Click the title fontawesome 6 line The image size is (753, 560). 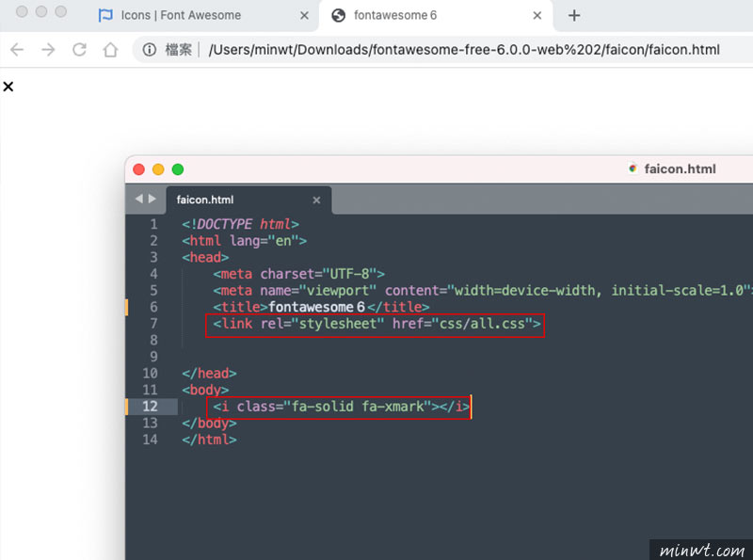tap(321, 307)
